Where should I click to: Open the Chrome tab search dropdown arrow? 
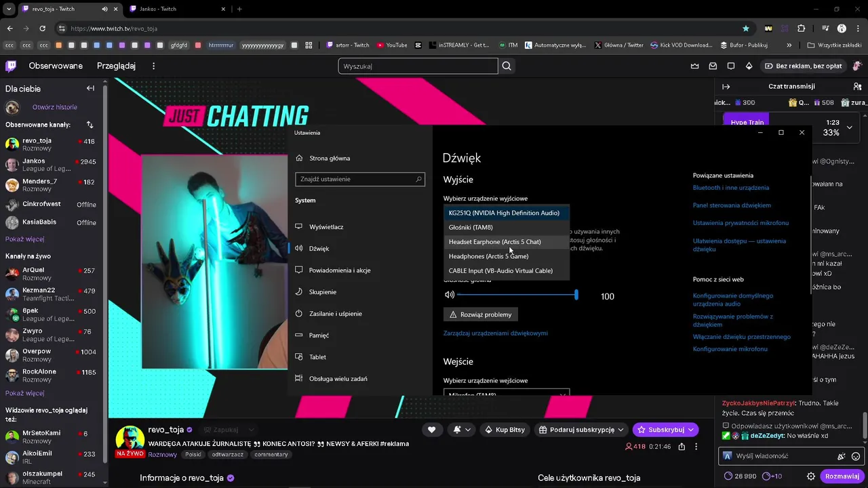(x=9, y=9)
